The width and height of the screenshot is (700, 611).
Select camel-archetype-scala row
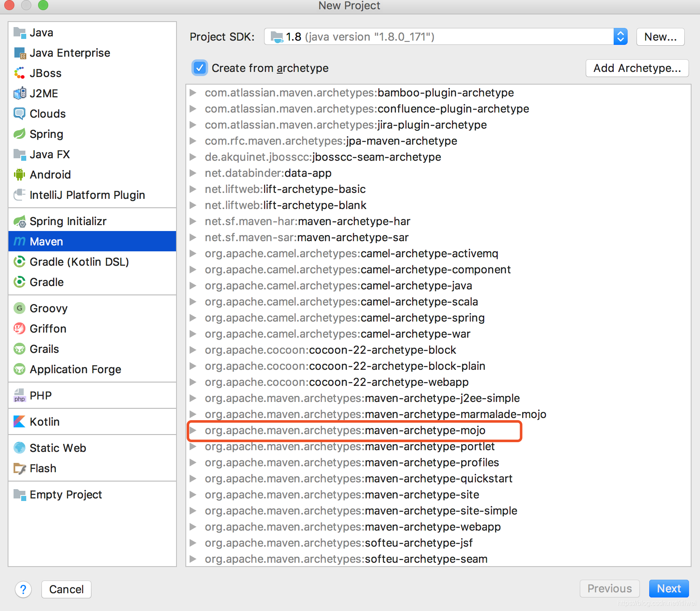point(438,302)
